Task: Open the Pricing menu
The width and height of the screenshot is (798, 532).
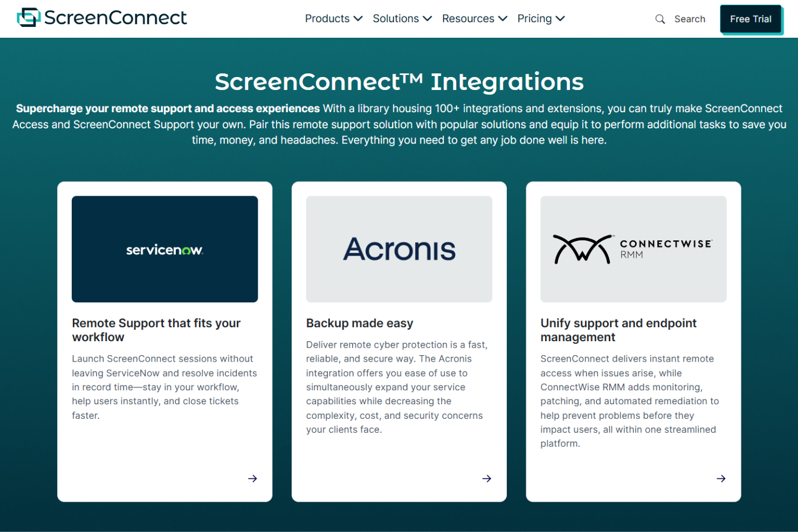Action: tap(541, 18)
